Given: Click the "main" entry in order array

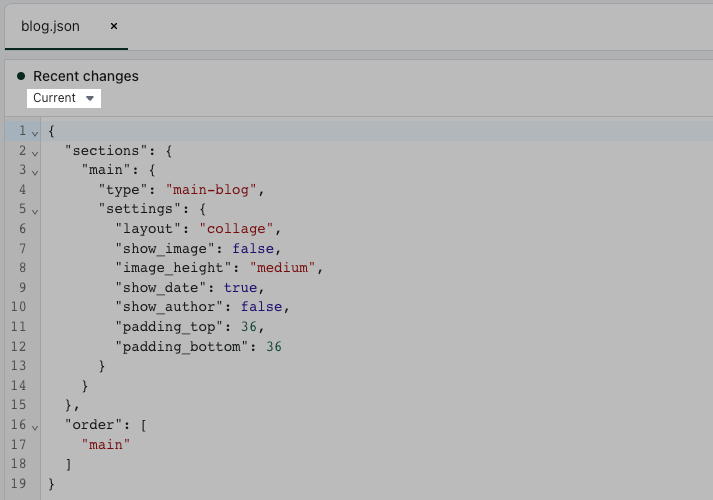Looking at the screenshot, I should tap(106, 445).
